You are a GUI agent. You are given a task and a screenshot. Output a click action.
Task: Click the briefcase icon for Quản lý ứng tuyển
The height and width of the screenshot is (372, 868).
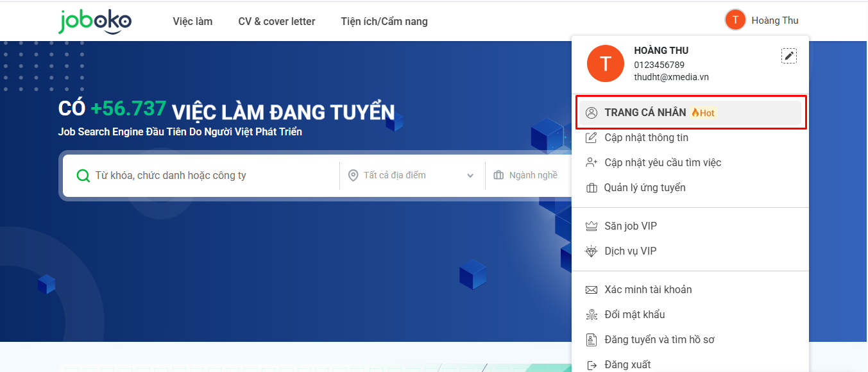[x=591, y=188]
